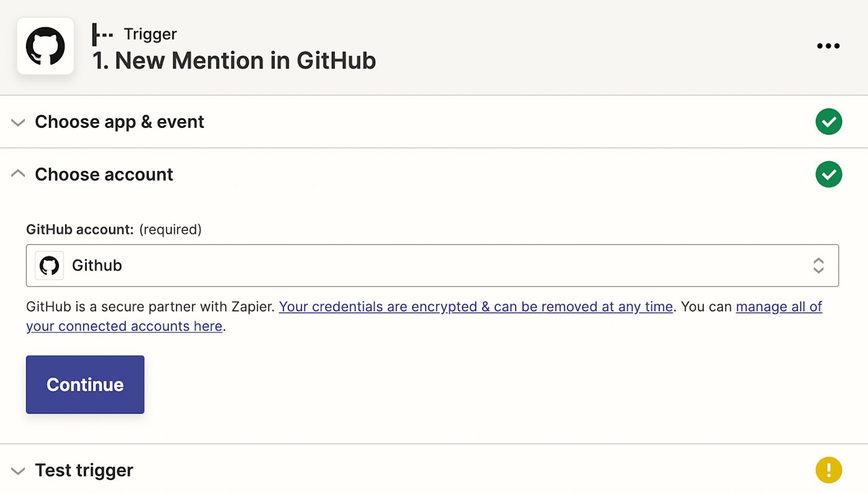Image resolution: width=868 pixels, height=493 pixels.
Task: Select the Choose app & event heading
Action: (120, 122)
